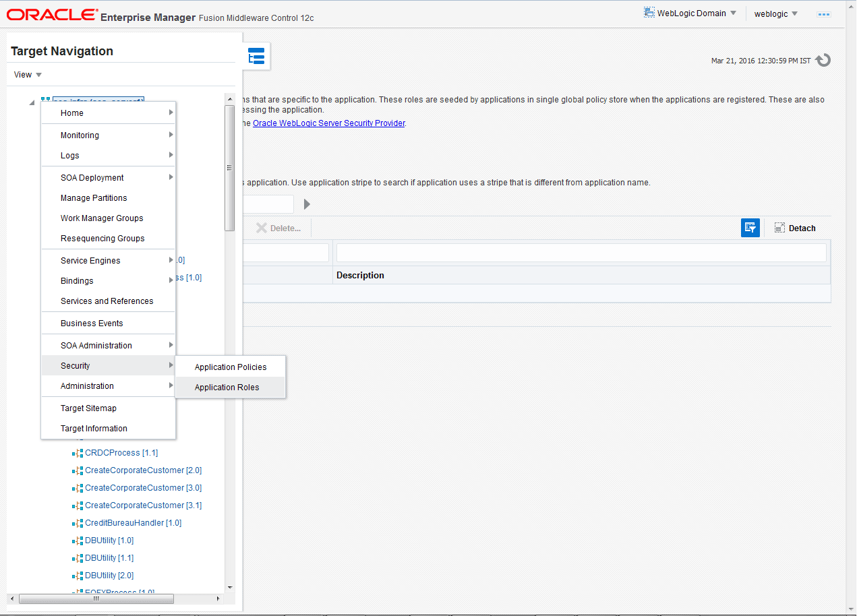Open CreateCorporateCustomer [3.0] composite
This screenshot has width=857, height=616.
(x=143, y=488)
